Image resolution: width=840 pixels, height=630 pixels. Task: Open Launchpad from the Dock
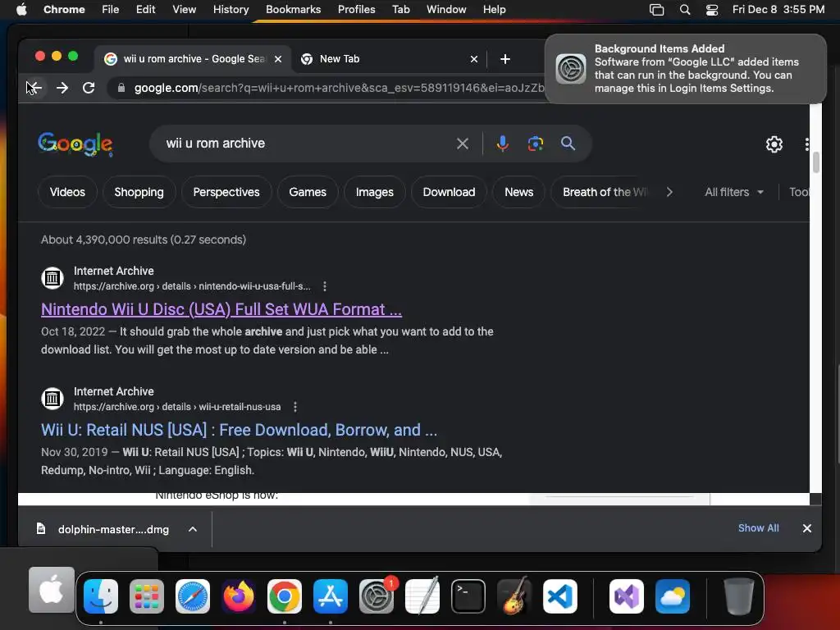147,596
